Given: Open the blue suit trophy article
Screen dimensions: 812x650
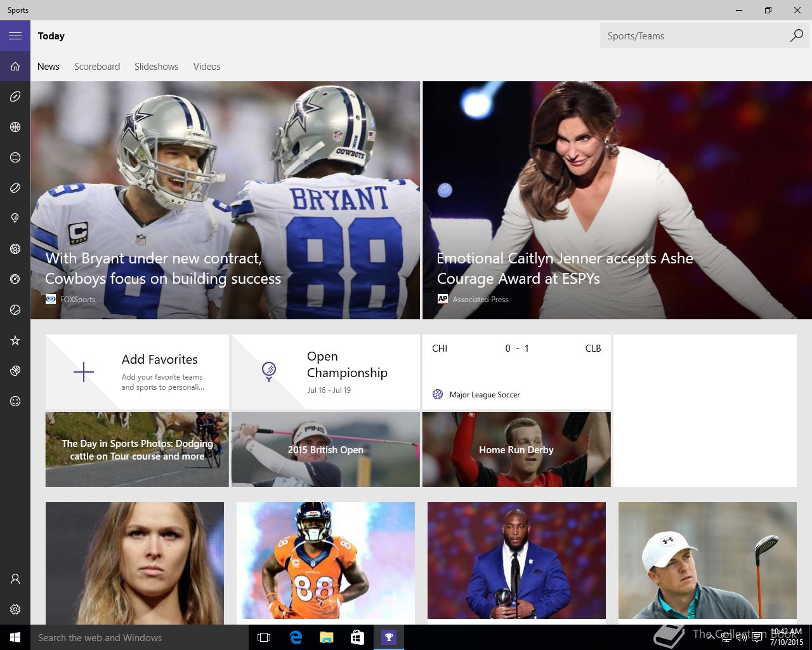Looking at the screenshot, I should point(516,563).
